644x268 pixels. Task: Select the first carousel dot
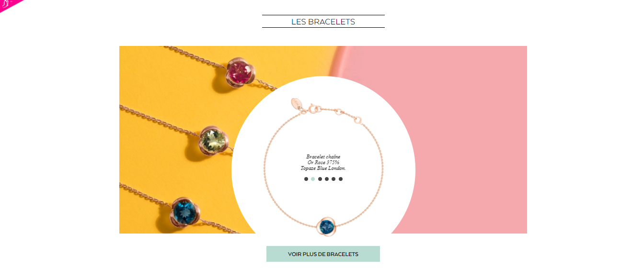[x=306, y=179]
